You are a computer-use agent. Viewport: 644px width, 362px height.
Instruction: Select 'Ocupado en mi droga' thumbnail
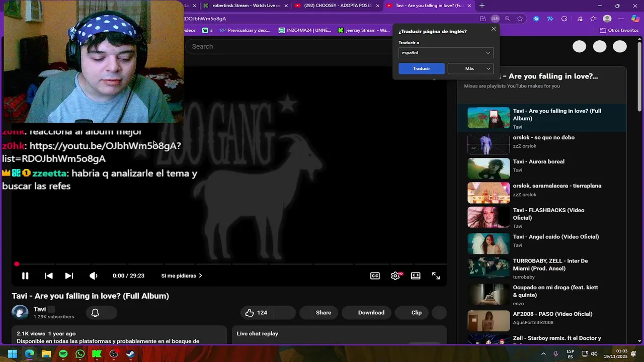point(489,295)
